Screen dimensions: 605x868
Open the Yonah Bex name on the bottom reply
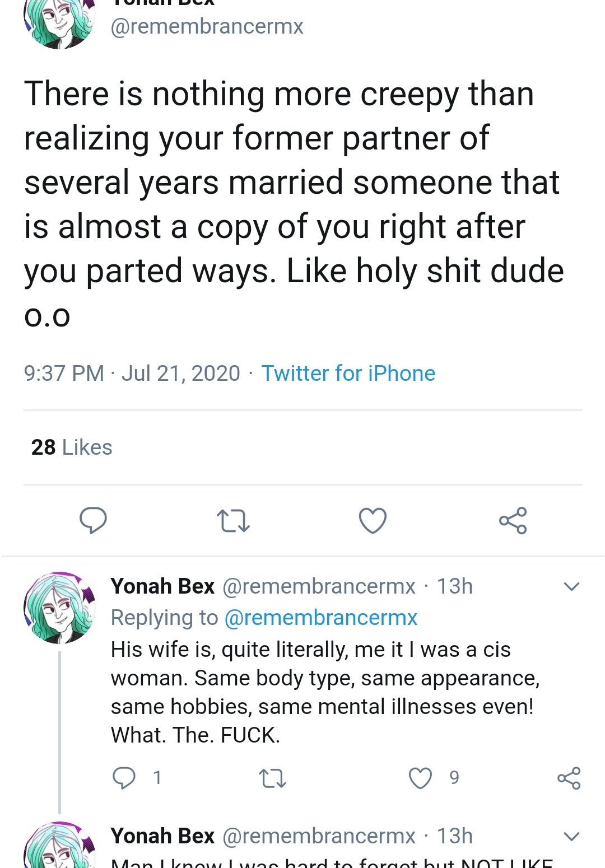coord(162,836)
